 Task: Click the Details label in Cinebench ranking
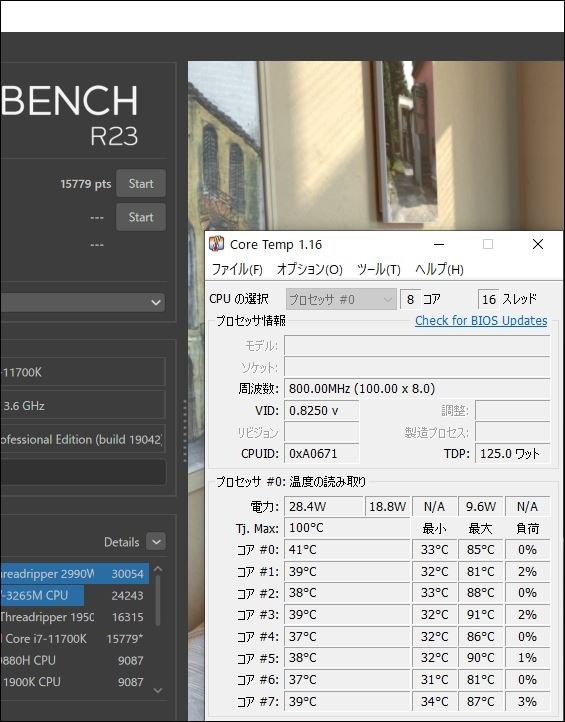pyautogui.click(x=122, y=542)
